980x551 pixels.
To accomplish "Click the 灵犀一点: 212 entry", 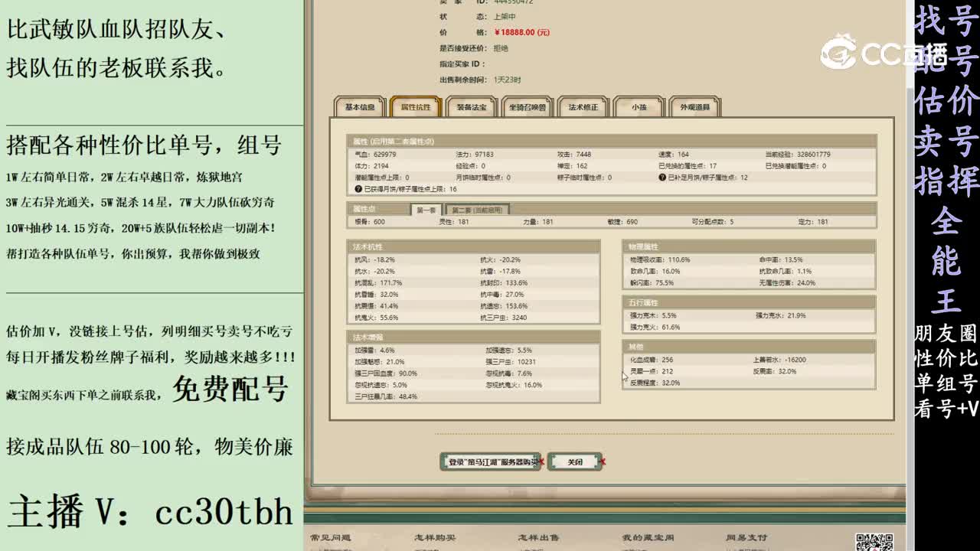I will pyautogui.click(x=652, y=371).
